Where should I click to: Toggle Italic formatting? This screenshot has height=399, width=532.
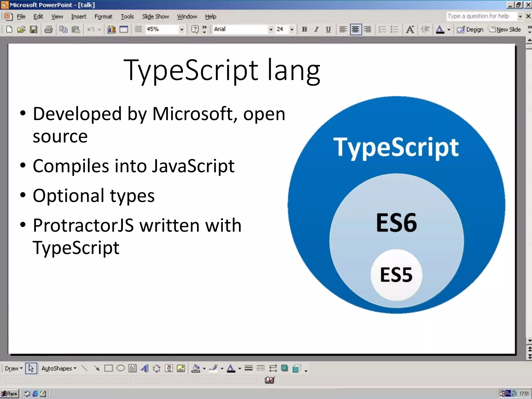pyautogui.click(x=316, y=29)
